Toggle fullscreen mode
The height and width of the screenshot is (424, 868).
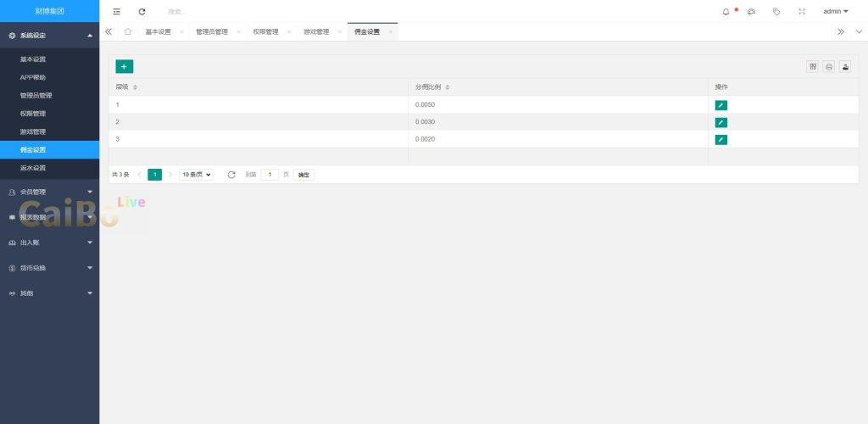tap(802, 11)
